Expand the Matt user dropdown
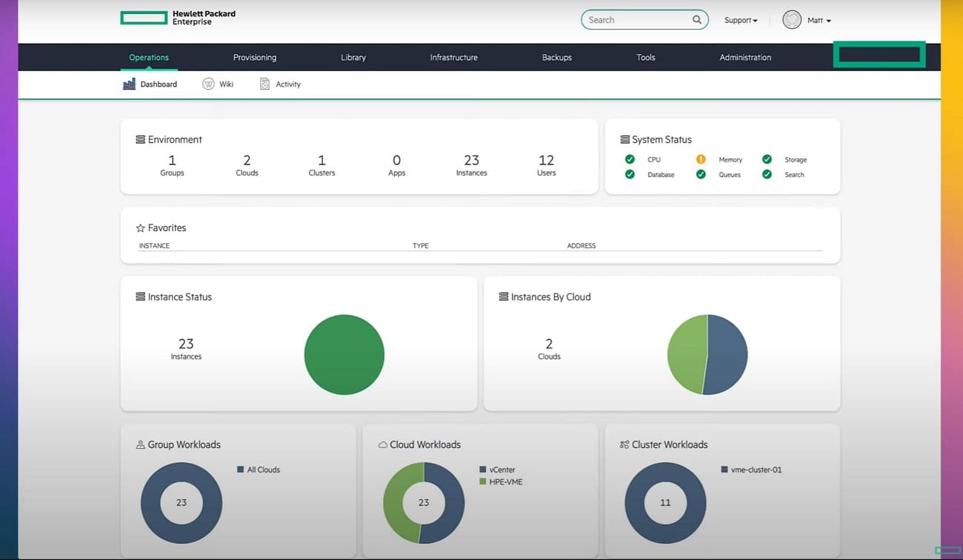Image resolution: width=963 pixels, height=560 pixels. click(819, 21)
